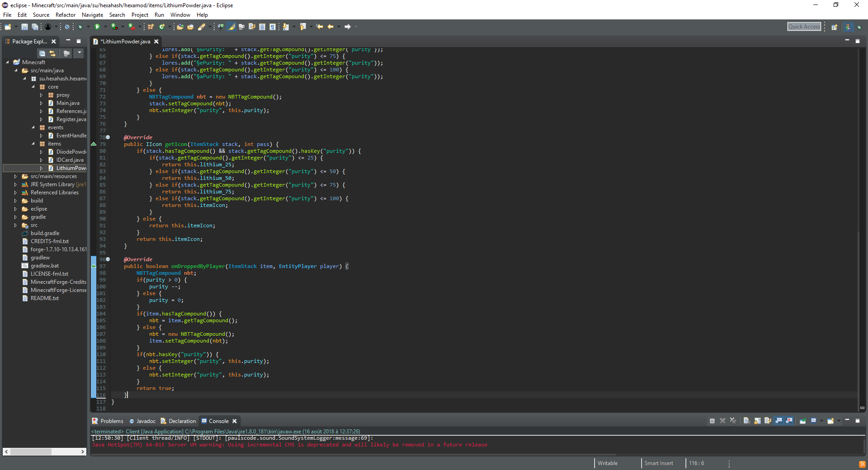
Task: Expand the src/main/resources folder
Action: [15, 176]
